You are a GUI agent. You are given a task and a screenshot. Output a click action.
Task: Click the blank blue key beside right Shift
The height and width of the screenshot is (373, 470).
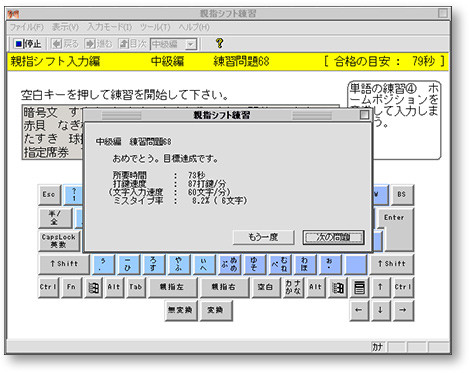(x=356, y=264)
